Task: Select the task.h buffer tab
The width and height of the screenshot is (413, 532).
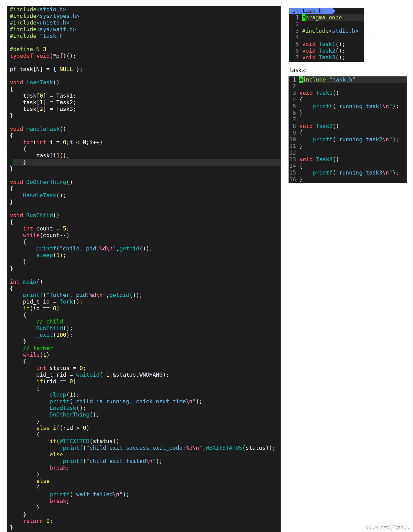Action: (312, 11)
